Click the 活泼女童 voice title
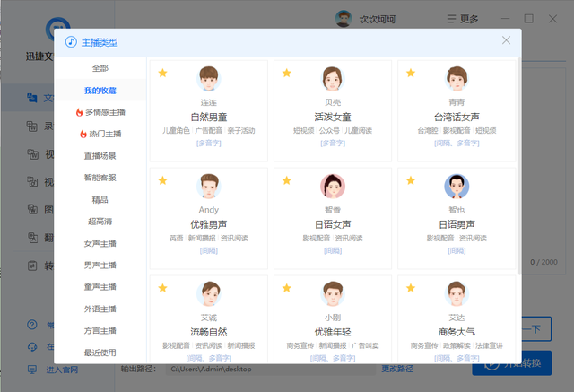The width and height of the screenshot is (574, 392). 333,118
